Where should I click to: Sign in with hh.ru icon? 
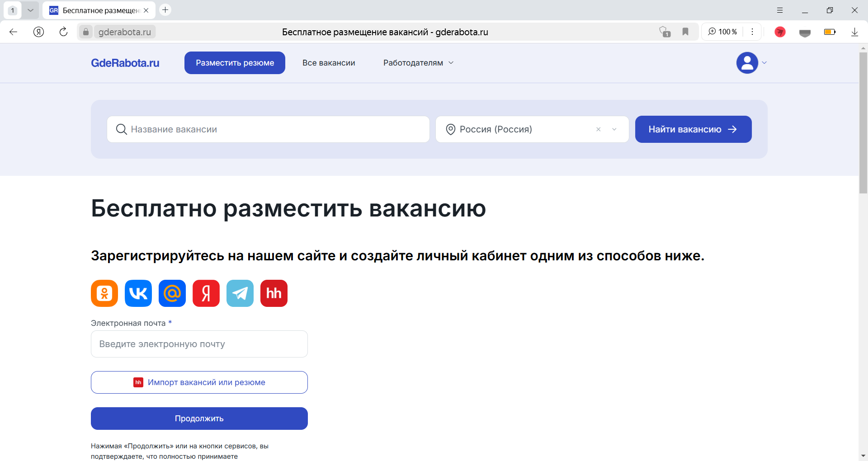click(274, 293)
